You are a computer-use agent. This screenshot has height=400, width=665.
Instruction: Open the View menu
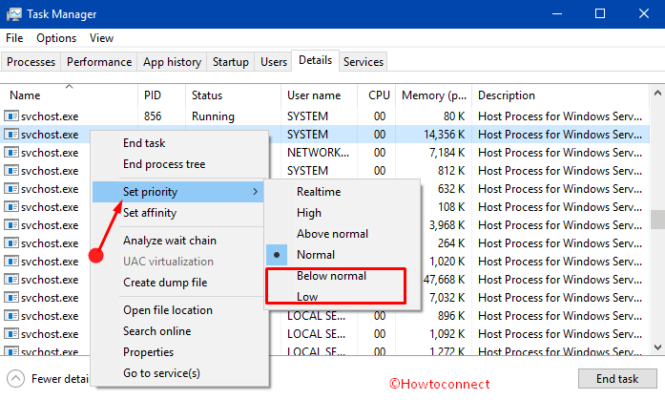(x=101, y=38)
